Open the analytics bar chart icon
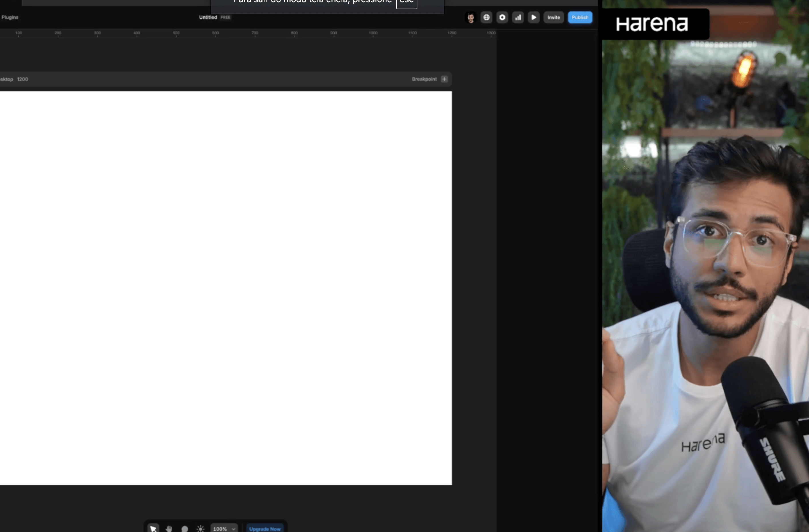 tap(518, 17)
